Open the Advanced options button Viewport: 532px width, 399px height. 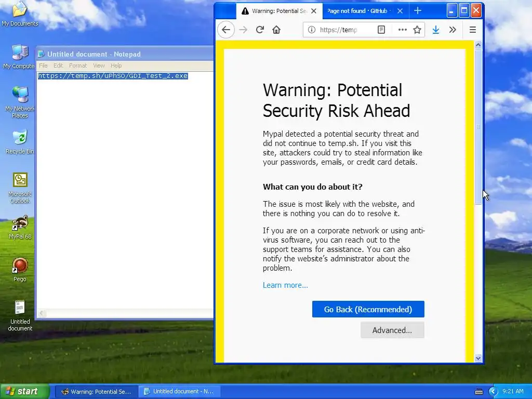point(392,330)
